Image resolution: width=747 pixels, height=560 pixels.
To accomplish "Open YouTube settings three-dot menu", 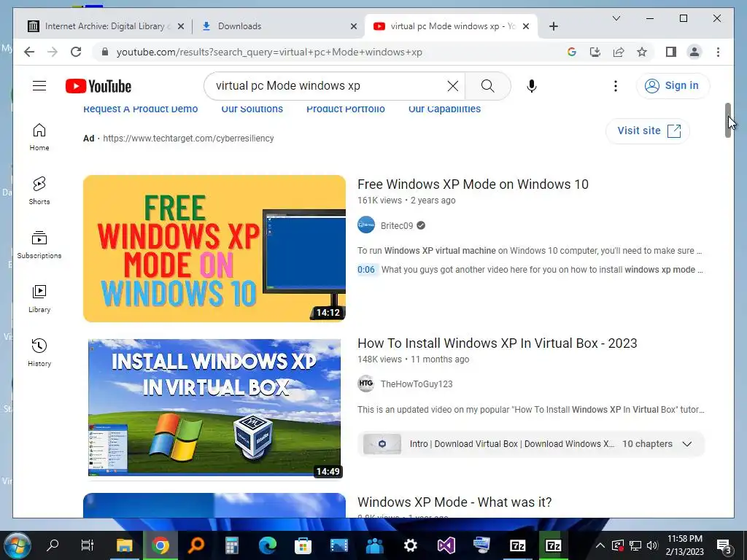I will (616, 86).
